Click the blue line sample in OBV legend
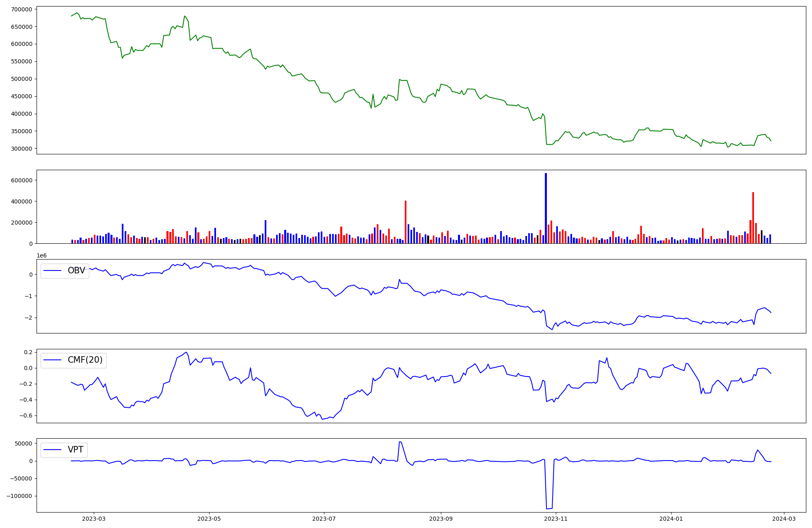The image size is (812, 528). coord(52,270)
